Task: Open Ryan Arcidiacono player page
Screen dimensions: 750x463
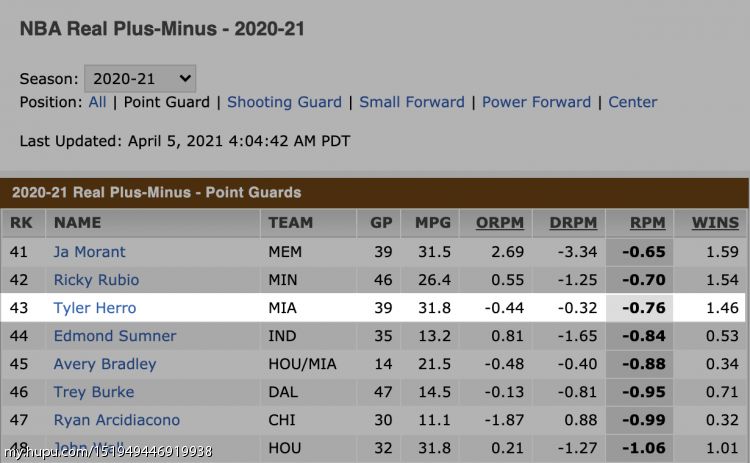Action: point(117,420)
